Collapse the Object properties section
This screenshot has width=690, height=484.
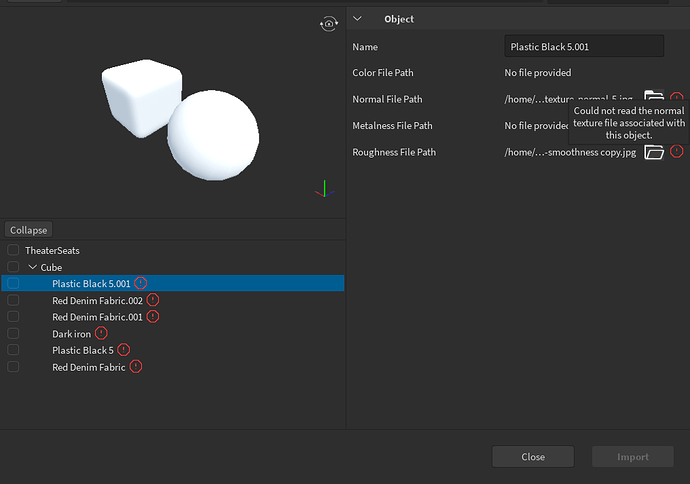(359, 19)
